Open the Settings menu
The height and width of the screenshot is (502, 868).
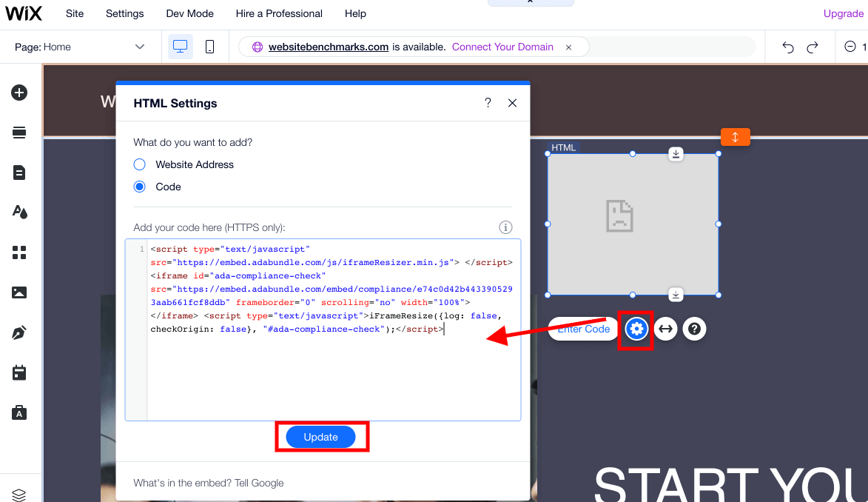124,14
